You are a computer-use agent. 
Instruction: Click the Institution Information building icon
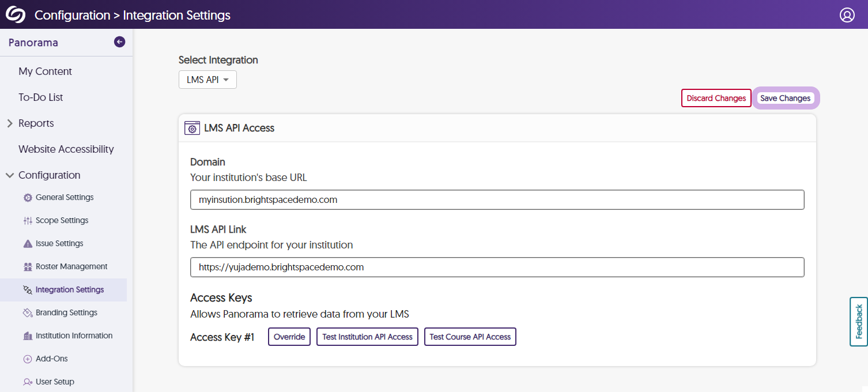[x=28, y=336]
